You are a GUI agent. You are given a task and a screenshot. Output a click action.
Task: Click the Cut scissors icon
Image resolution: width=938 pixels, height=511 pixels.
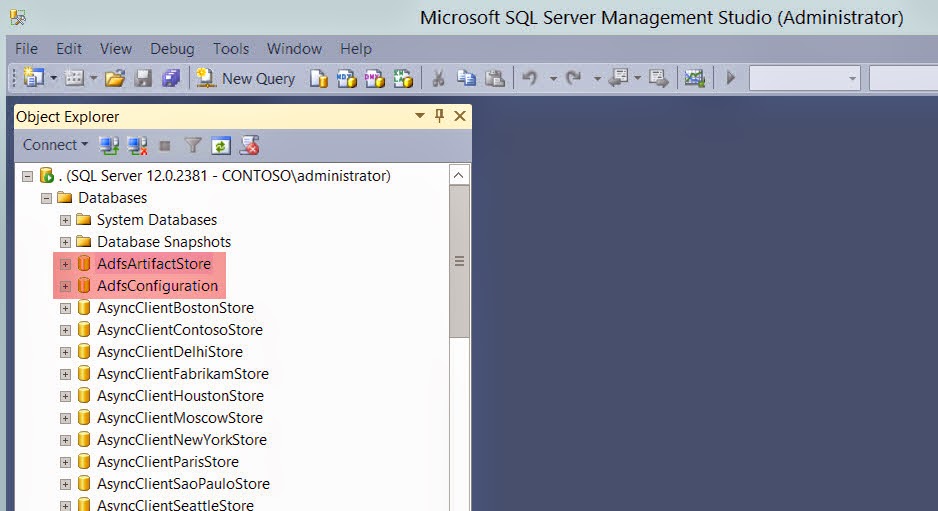point(438,78)
